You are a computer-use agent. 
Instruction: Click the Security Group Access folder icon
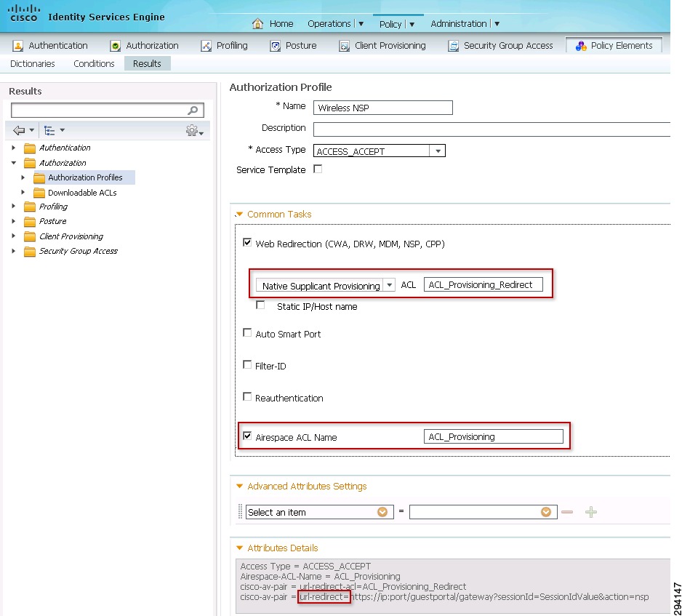click(x=30, y=251)
